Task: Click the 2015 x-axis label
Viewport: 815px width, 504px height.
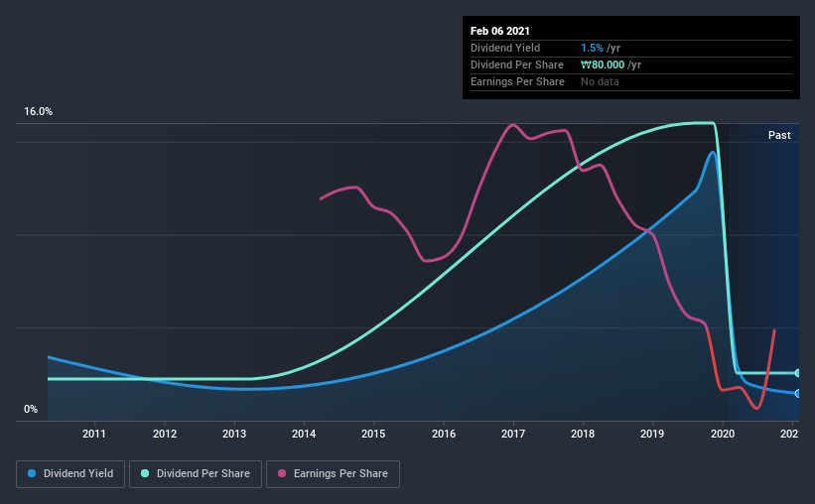Action: [x=373, y=434]
